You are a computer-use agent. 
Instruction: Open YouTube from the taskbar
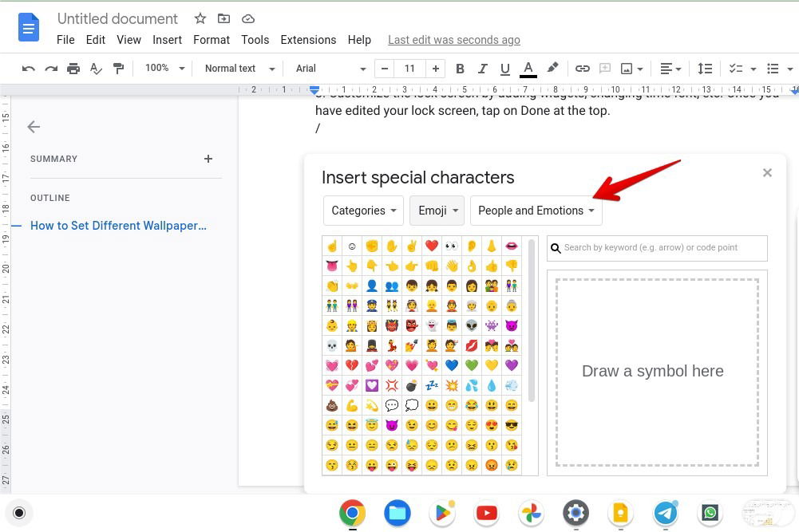pos(487,513)
